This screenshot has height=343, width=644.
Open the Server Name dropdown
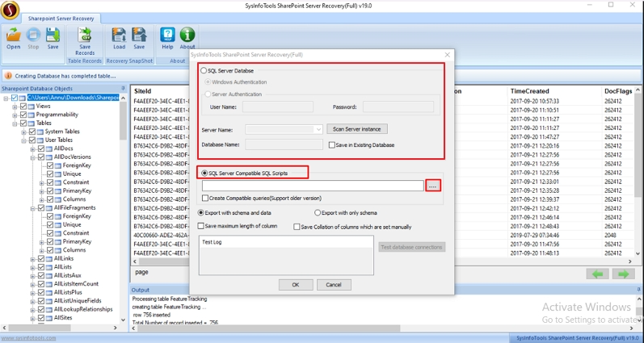coord(318,129)
